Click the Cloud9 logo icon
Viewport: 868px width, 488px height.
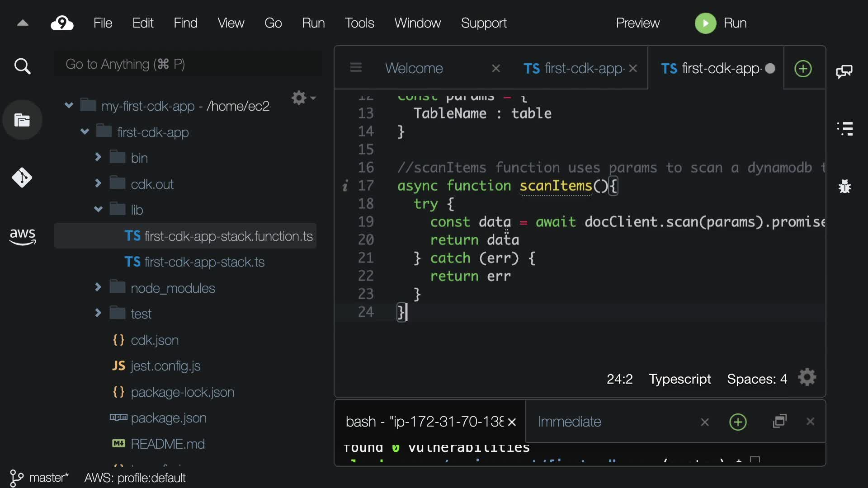click(x=62, y=23)
